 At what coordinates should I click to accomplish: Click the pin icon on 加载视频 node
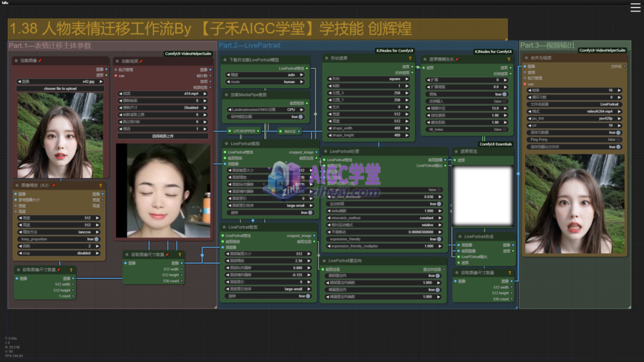coord(141,61)
